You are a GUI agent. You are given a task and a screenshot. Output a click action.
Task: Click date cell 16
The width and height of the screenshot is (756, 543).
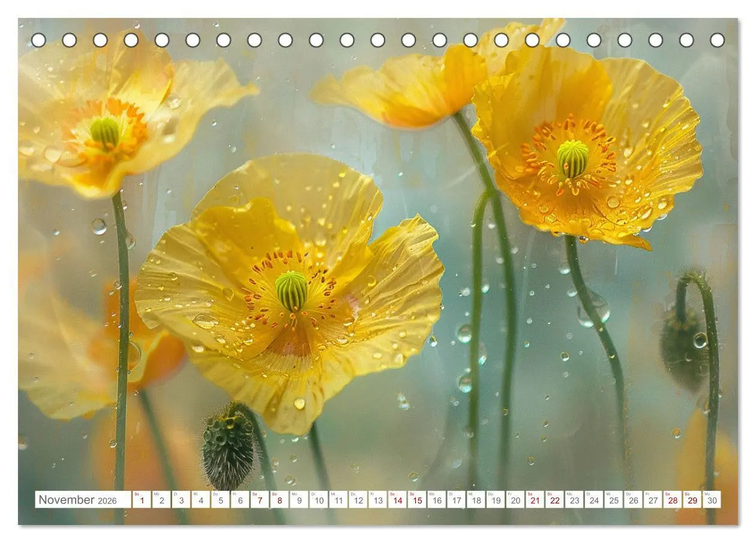(436, 499)
